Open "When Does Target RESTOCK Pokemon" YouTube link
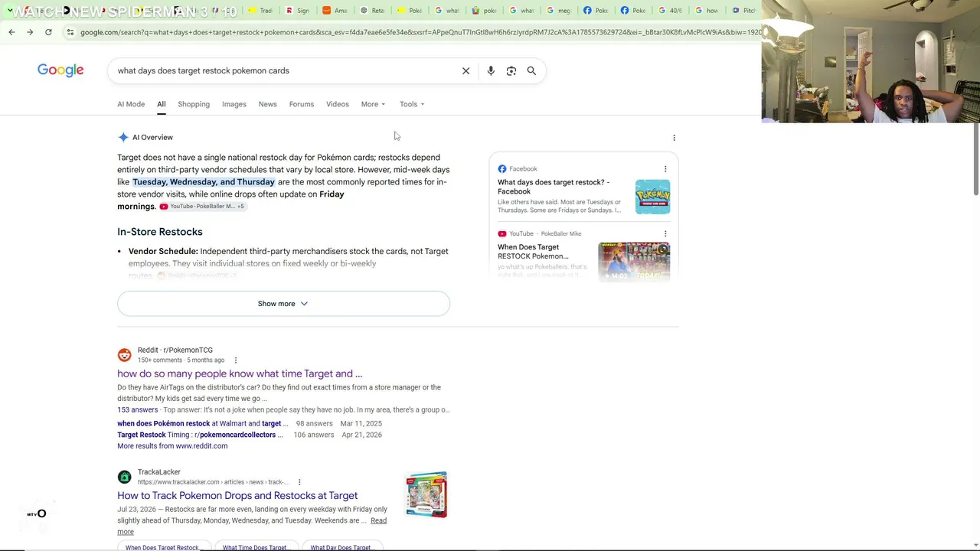Screen dimensions: 980x551 [534, 252]
